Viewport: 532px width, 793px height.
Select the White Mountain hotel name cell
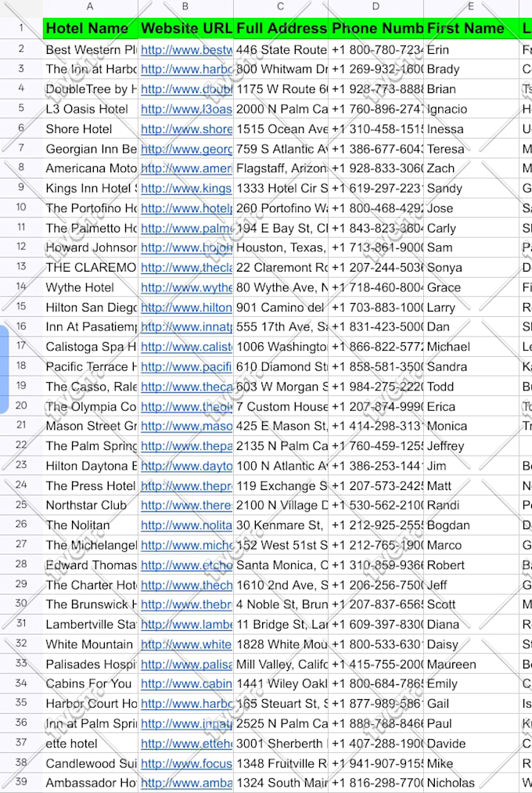pos(91,644)
